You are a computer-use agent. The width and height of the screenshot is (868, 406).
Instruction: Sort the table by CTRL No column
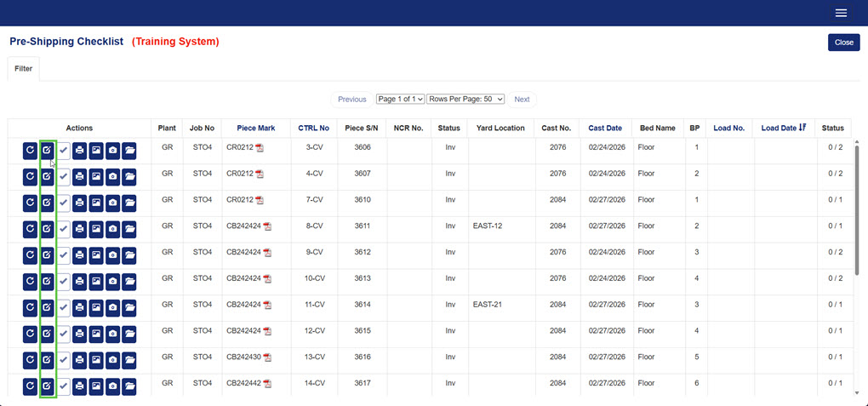coord(313,128)
